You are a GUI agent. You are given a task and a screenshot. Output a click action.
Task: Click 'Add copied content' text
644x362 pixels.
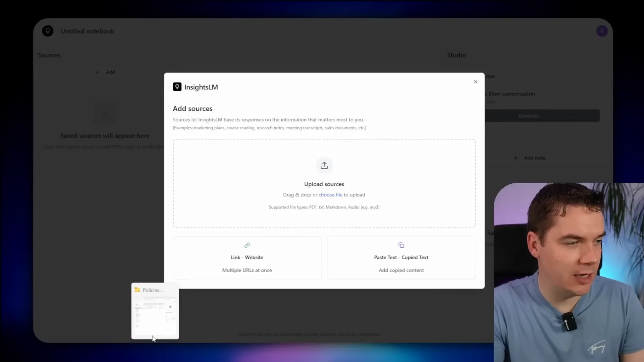401,270
